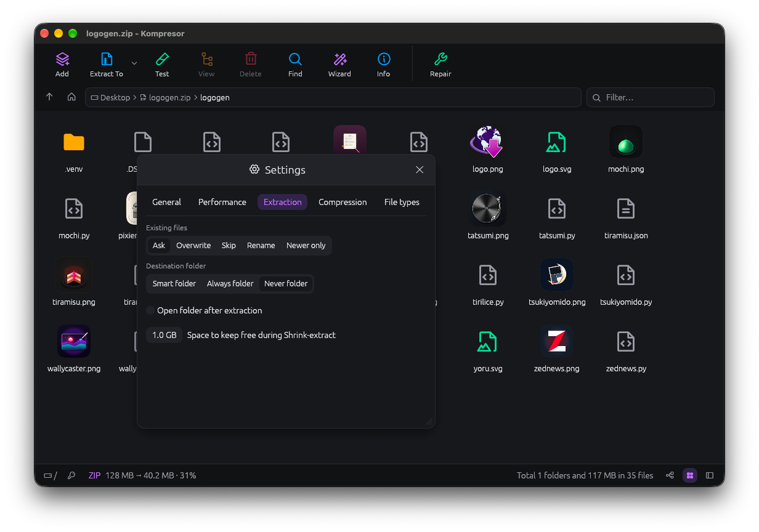
Task: Open the Find tool
Action: click(295, 60)
